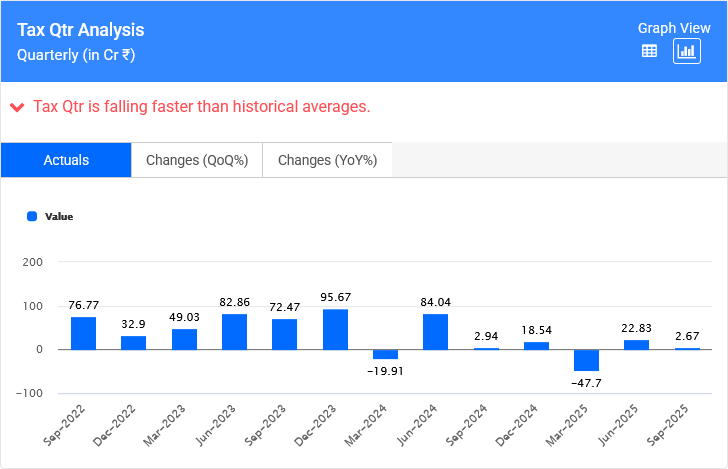The width and height of the screenshot is (728, 469).
Task: Select the Dec-2022 bar valued 32.9
Action: click(134, 342)
